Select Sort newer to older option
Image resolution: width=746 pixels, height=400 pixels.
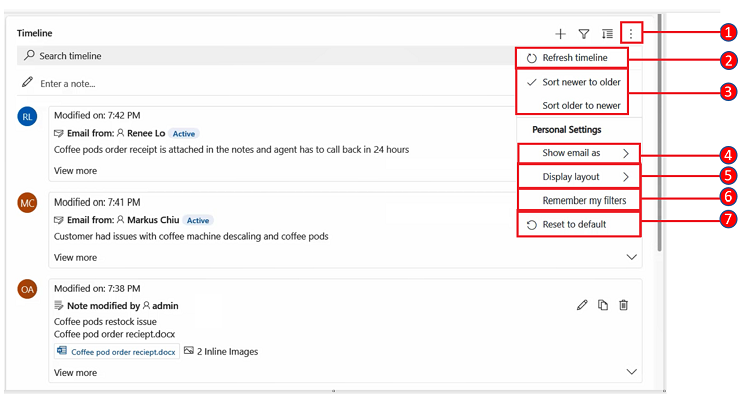581,82
